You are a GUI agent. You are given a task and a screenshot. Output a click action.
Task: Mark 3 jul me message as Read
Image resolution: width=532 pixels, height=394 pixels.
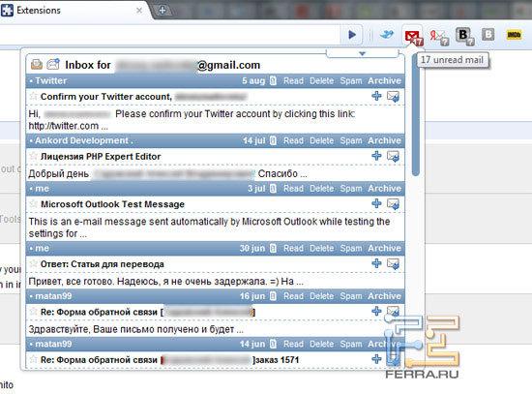click(293, 189)
